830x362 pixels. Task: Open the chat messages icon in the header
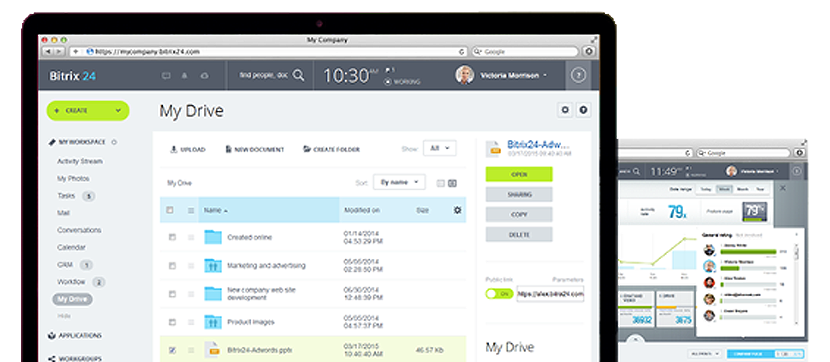(166, 76)
